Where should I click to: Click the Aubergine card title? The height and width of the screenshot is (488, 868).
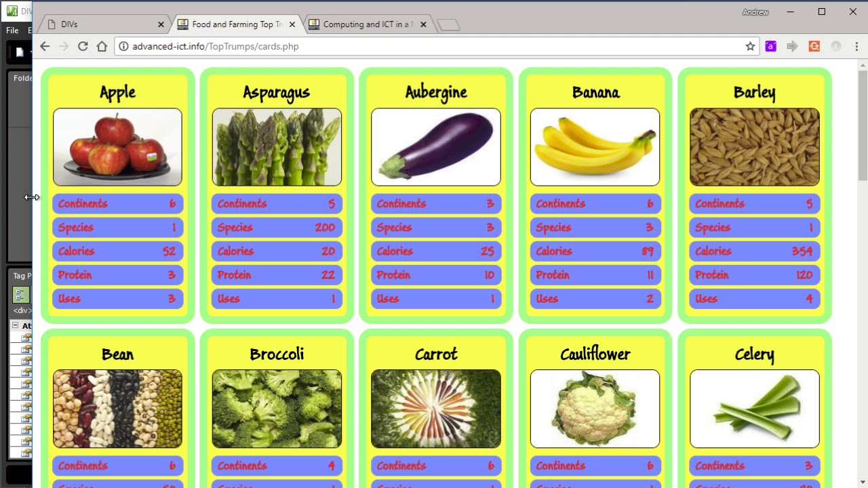(x=436, y=92)
